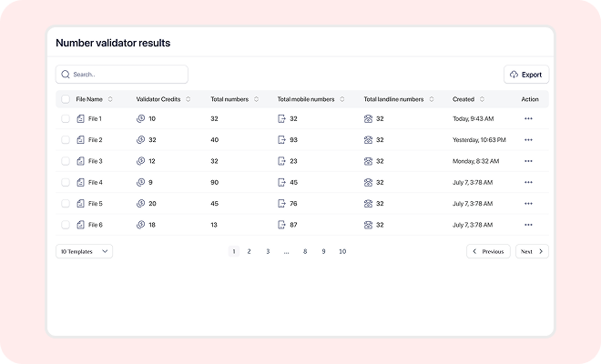This screenshot has height=364, width=601.
Task: Click the mobile numbers icon in File 1 row
Action: [x=281, y=119]
